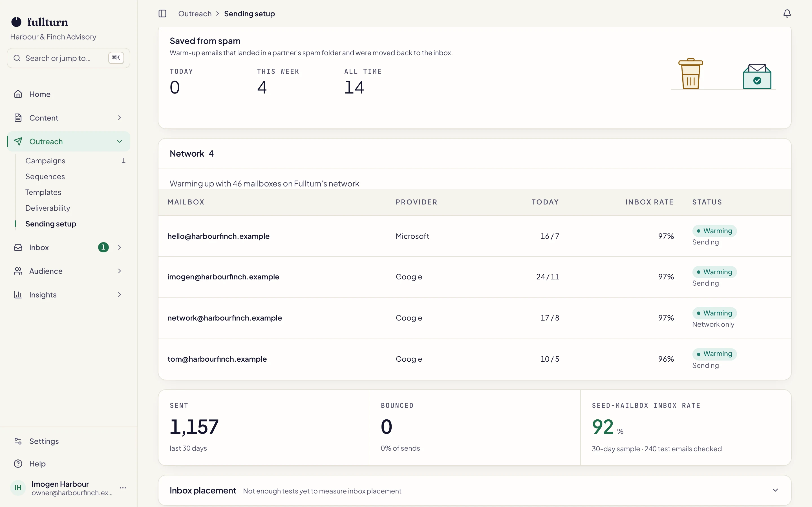Open the notifications bell
Image resolution: width=812 pixels, height=507 pixels.
click(x=787, y=14)
